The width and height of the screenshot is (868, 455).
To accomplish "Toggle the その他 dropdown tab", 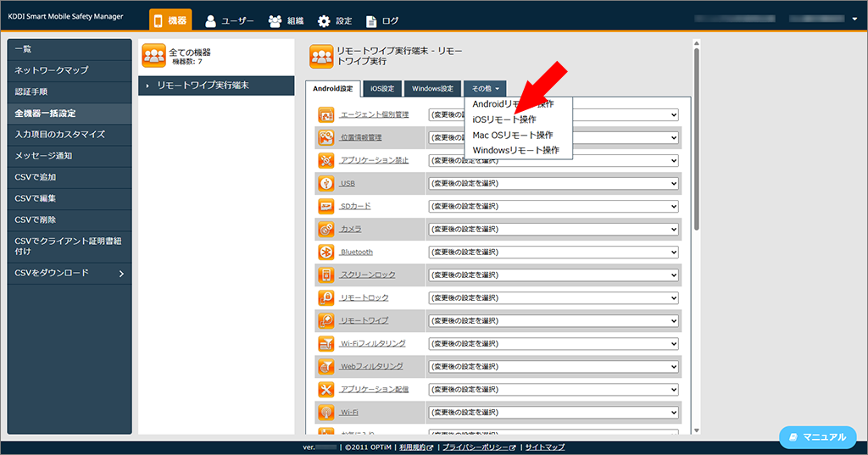I will click(486, 89).
